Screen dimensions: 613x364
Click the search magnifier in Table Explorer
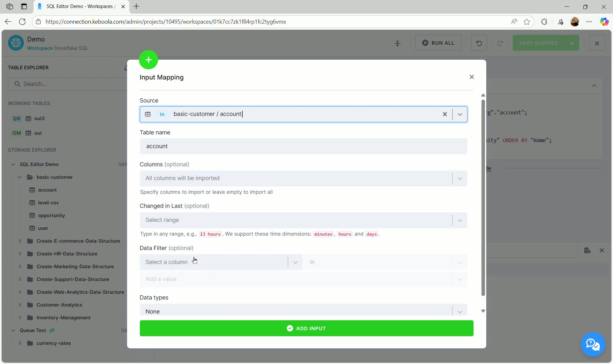click(x=18, y=84)
